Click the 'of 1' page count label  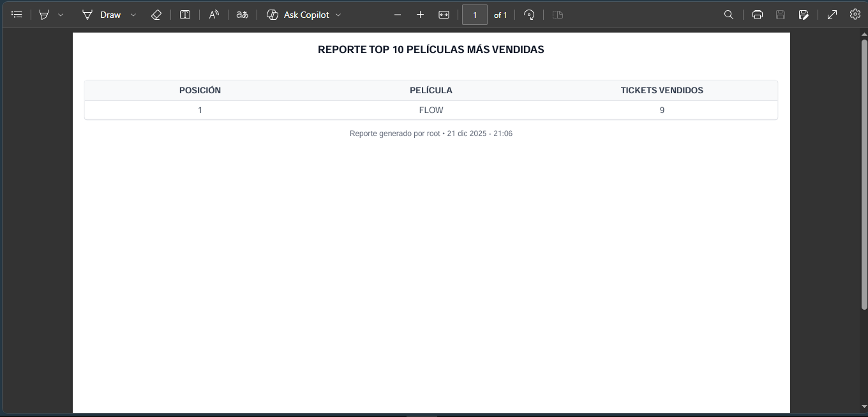point(500,15)
